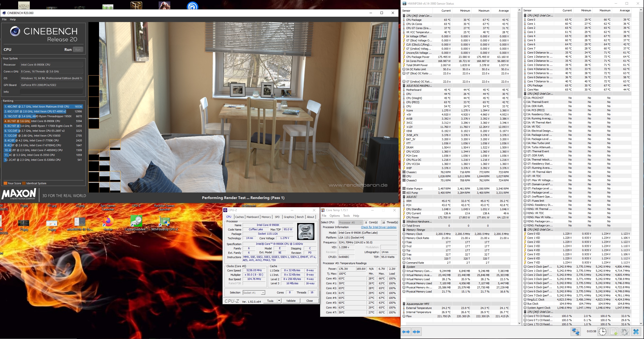
Task: Click HWiNFO remote network connection icon
Action: (575, 332)
